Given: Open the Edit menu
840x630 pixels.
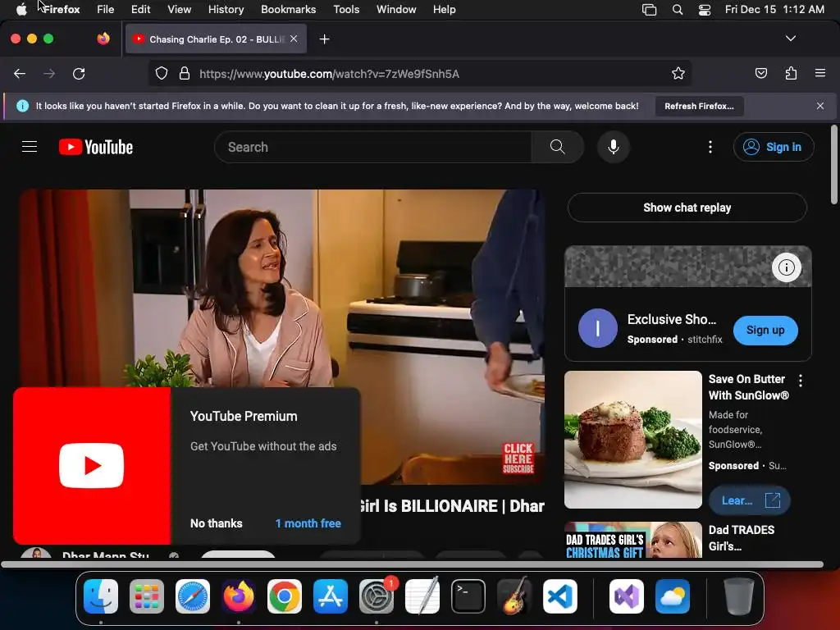Looking at the screenshot, I should [140, 9].
